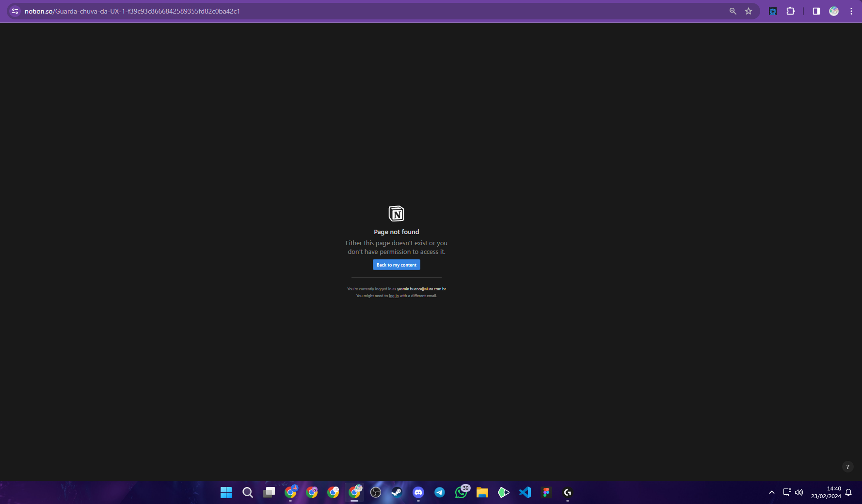Open the volume control in system tray

click(799, 492)
